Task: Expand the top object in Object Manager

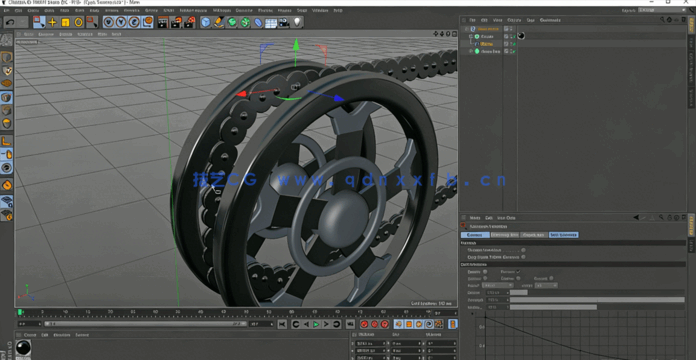Action: (x=467, y=29)
